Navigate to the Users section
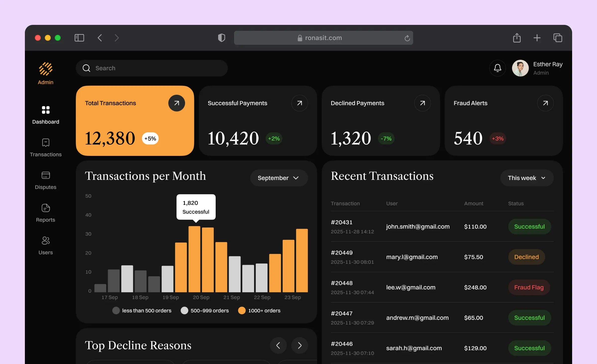The image size is (597, 364). pos(46,246)
